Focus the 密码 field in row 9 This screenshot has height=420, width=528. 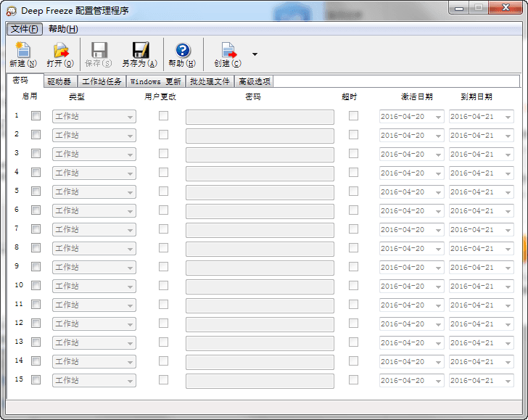pyautogui.click(x=260, y=268)
